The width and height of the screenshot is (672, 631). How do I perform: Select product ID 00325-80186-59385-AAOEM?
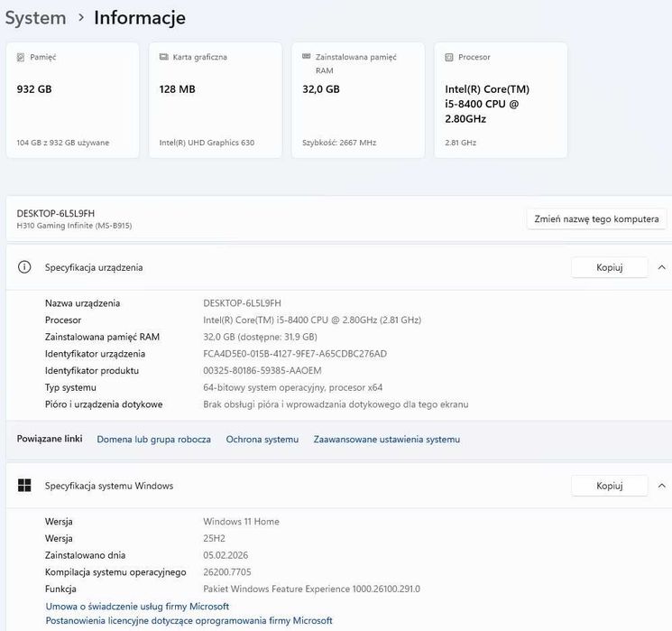pyautogui.click(x=262, y=371)
